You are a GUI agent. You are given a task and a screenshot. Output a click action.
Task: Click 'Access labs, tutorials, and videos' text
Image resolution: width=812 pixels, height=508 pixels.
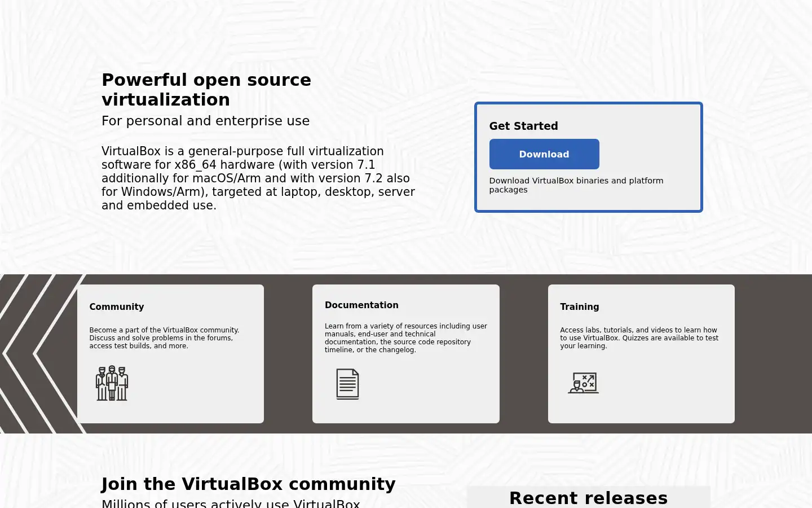point(639,338)
